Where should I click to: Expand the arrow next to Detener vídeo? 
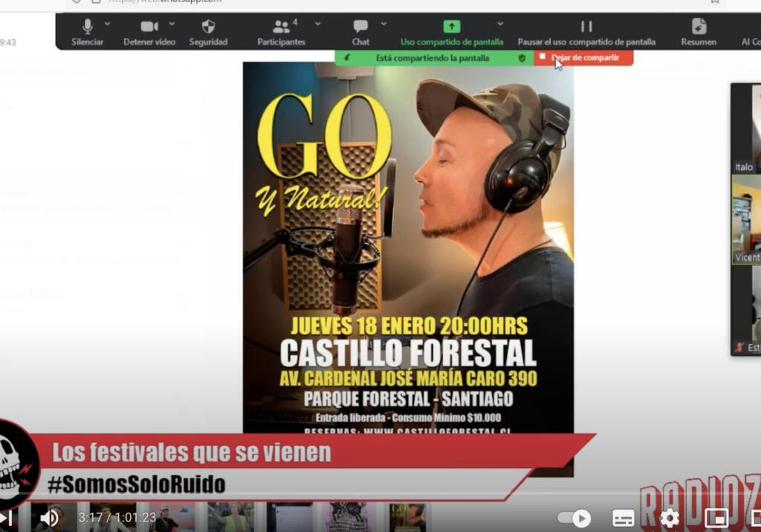click(x=172, y=24)
